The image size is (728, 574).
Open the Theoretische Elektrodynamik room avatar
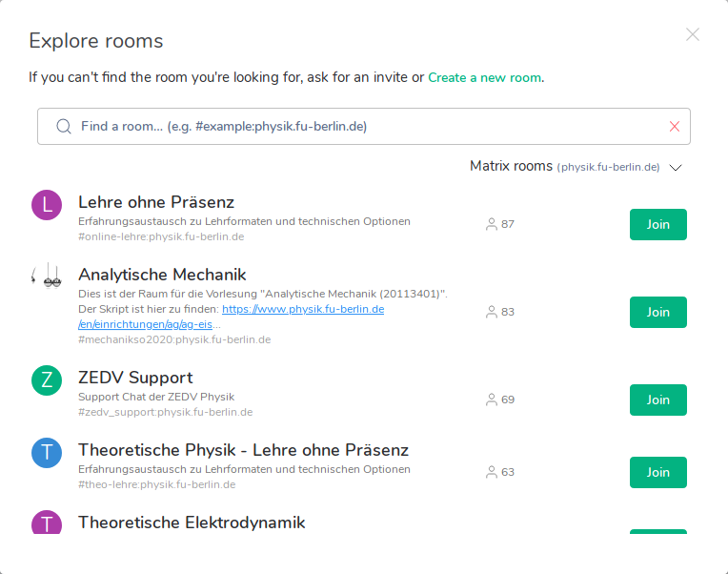[47, 523]
